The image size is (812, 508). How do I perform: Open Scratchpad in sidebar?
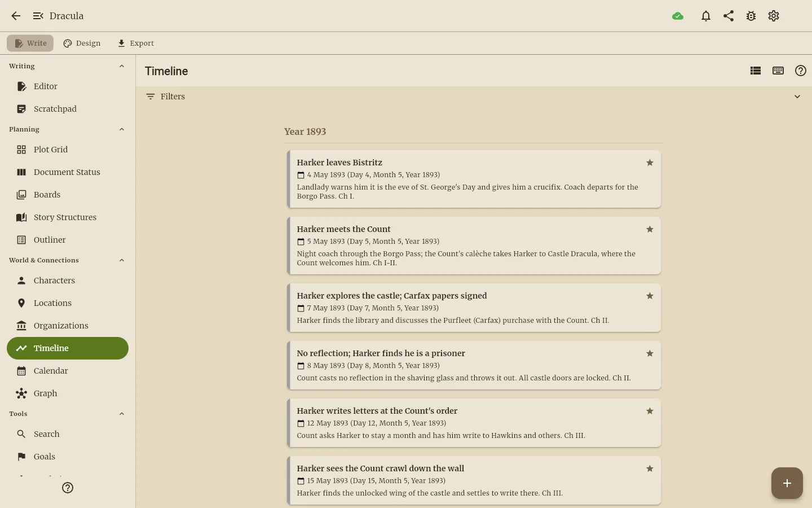[x=68, y=109]
